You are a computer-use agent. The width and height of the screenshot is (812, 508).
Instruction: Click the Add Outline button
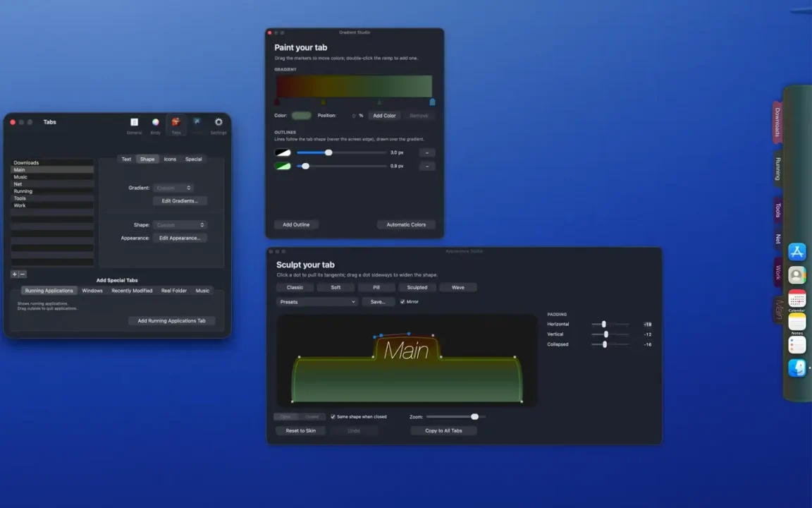click(296, 225)
